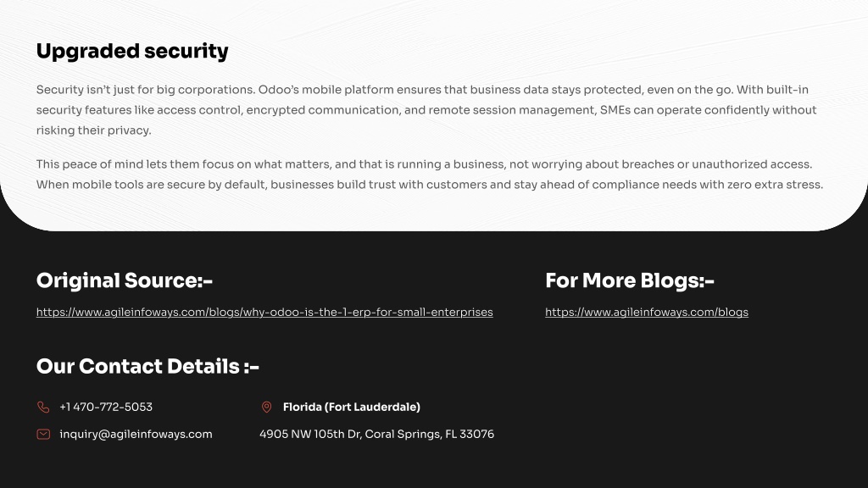The image size is (868, 488).
Task: Click the Upgraded security heading
Action: click(132, 51)
